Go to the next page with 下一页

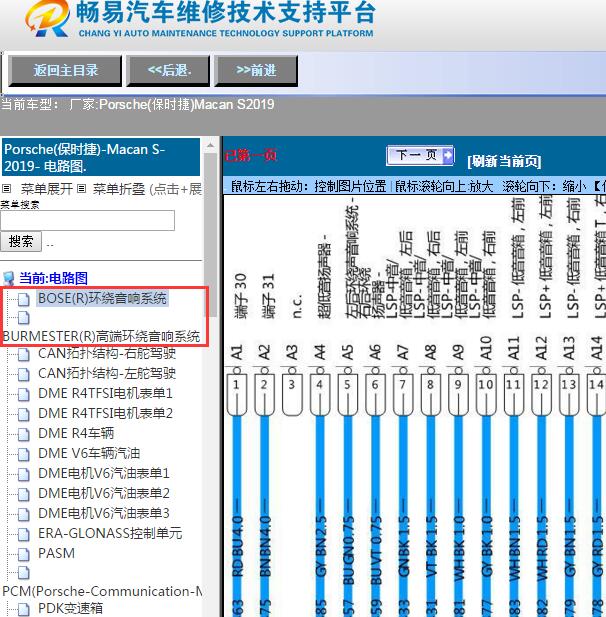(x=420, y=155)
